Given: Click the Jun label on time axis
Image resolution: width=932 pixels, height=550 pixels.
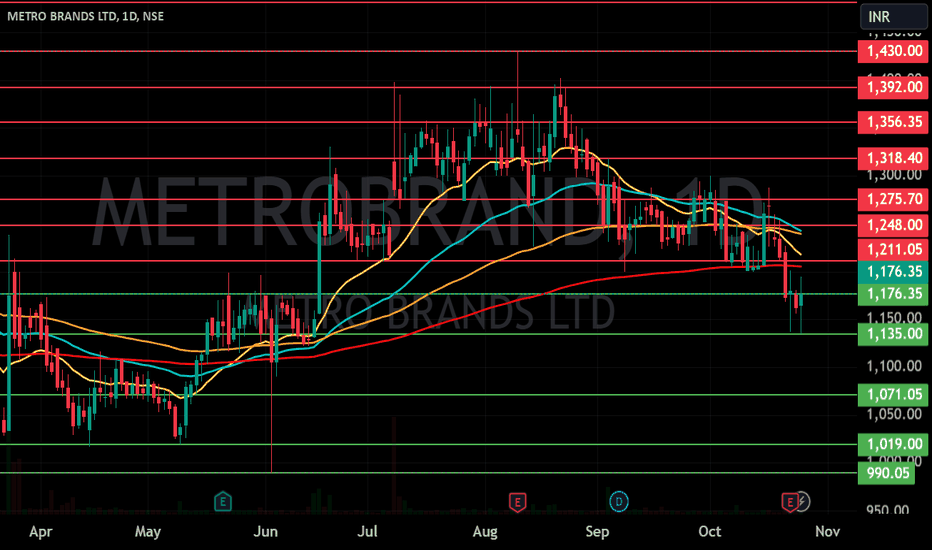Looking at the screenshot, I should click(265, 532).
